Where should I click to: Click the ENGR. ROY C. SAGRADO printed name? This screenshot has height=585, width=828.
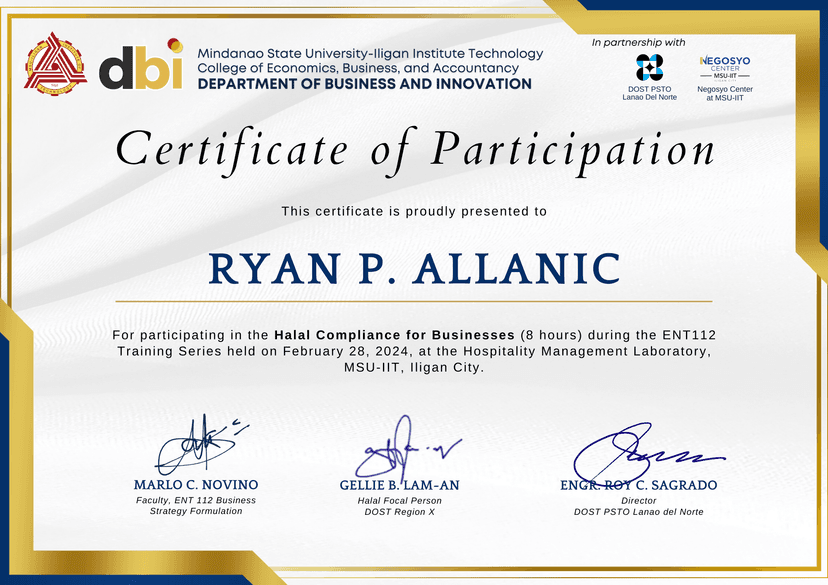click(638, 485)
